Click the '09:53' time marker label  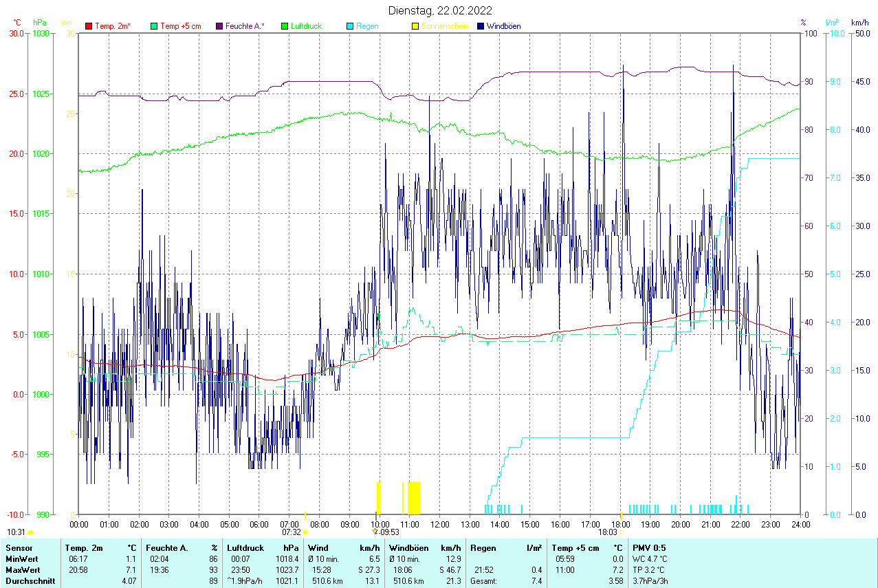tap(389, 532)
